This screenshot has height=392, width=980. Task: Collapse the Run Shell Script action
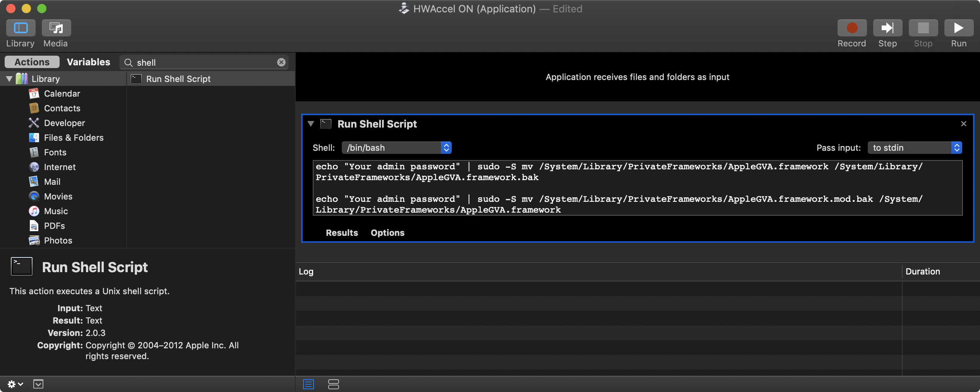pyautogui.click(x=310, y=124)
